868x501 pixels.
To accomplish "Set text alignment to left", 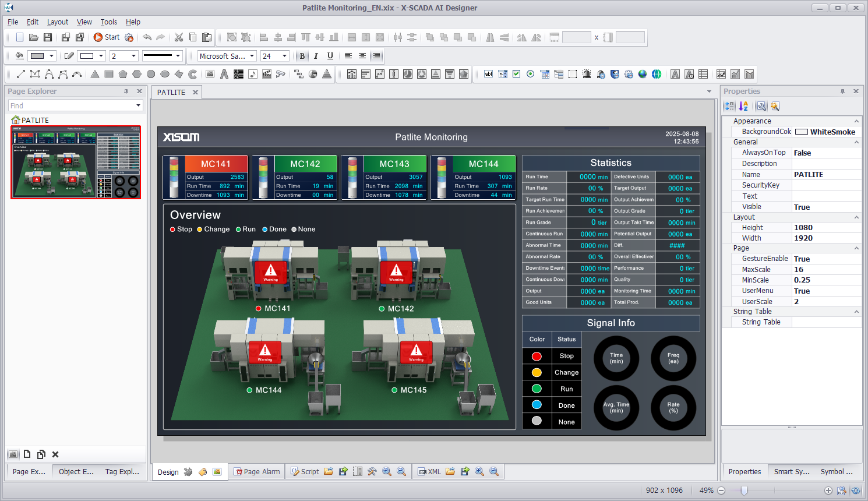I will 348,56.
